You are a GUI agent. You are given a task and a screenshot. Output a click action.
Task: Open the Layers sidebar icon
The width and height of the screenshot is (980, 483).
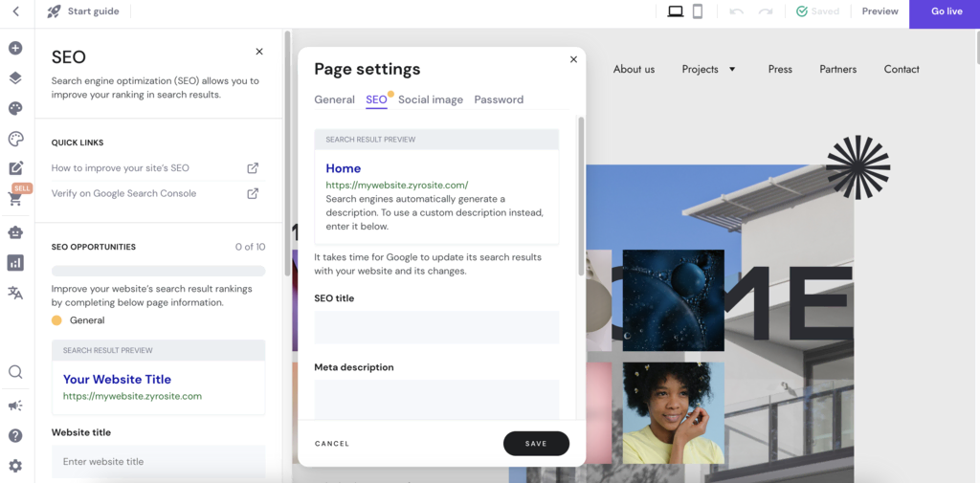pos(15,78)
